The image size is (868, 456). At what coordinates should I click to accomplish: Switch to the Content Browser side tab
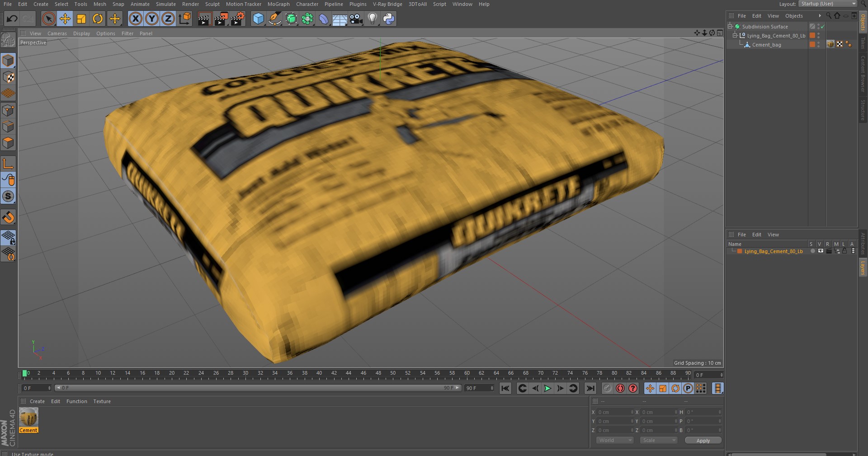863,74
